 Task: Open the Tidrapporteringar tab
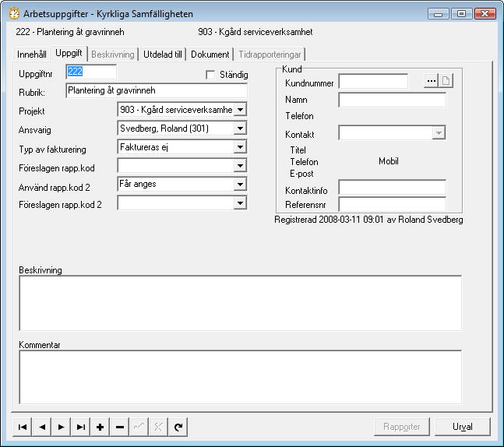(270, 55)
